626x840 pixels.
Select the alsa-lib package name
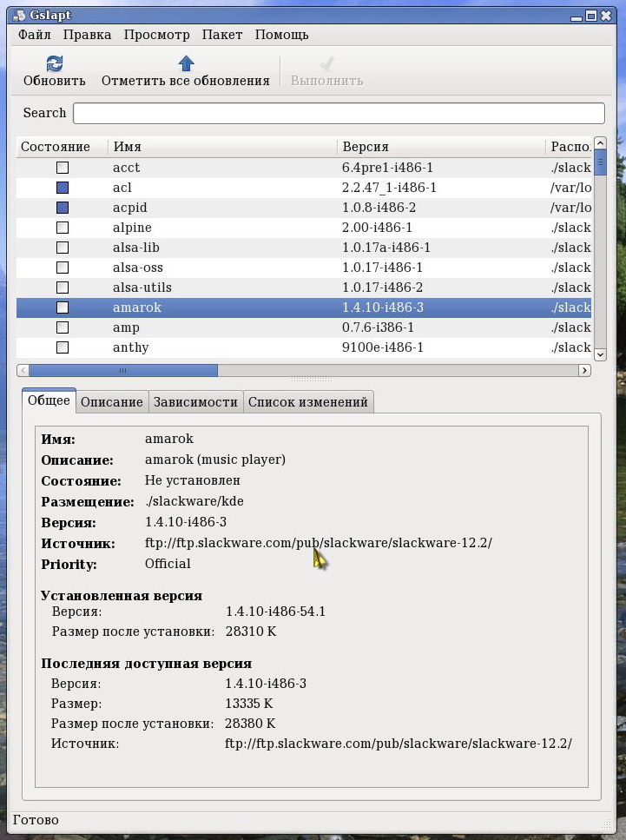[x=136, y=248]
